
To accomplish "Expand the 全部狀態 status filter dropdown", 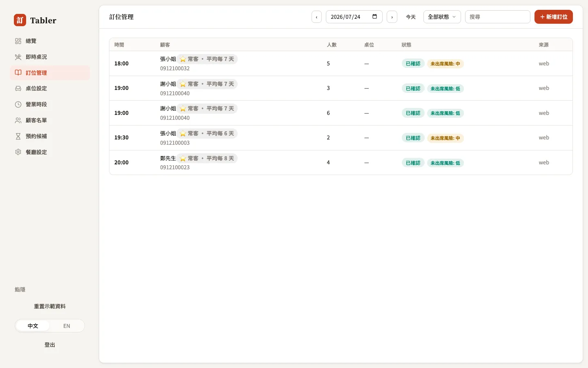I will (x=442, y=17).
